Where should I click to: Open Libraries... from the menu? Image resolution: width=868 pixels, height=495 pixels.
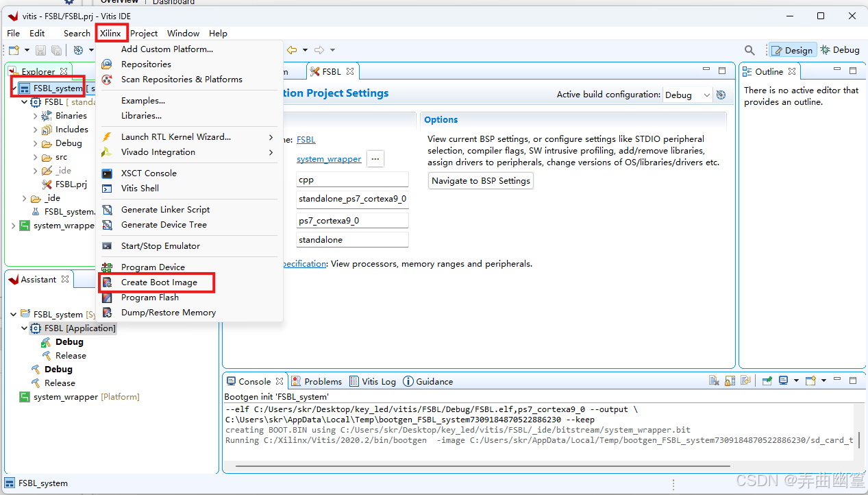point(141,115)
